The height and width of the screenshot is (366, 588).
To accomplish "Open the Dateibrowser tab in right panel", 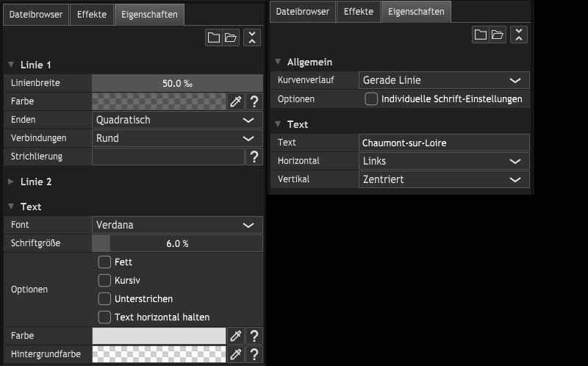I will [303, 12].
